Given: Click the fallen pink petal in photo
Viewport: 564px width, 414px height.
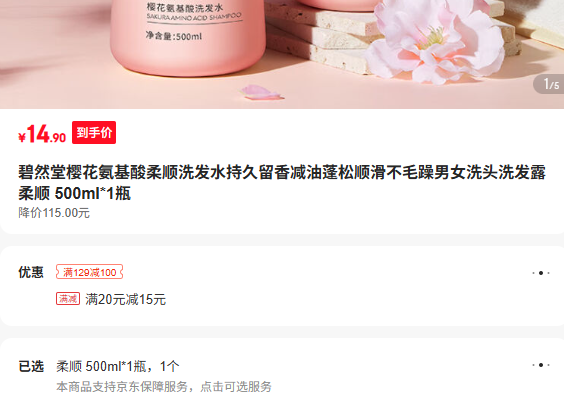Looking at the screenshot, I should coord(261,92).
